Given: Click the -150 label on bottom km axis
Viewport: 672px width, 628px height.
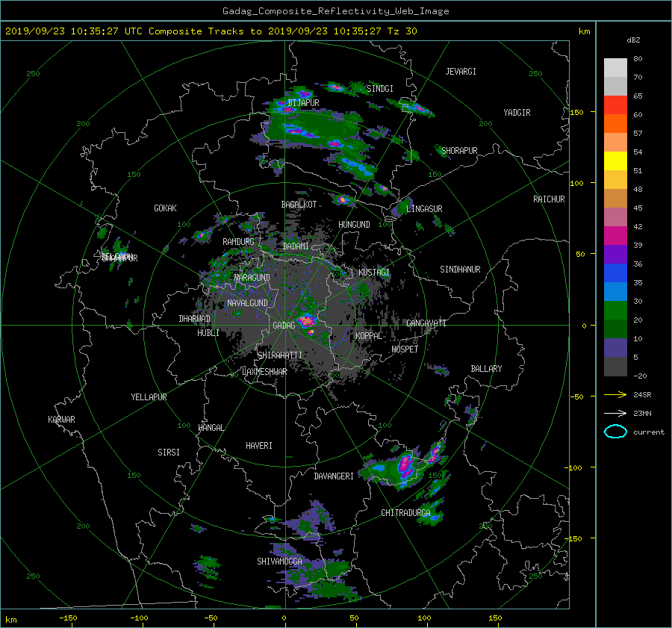Looking at the screenshot, I should click(68, 618).
